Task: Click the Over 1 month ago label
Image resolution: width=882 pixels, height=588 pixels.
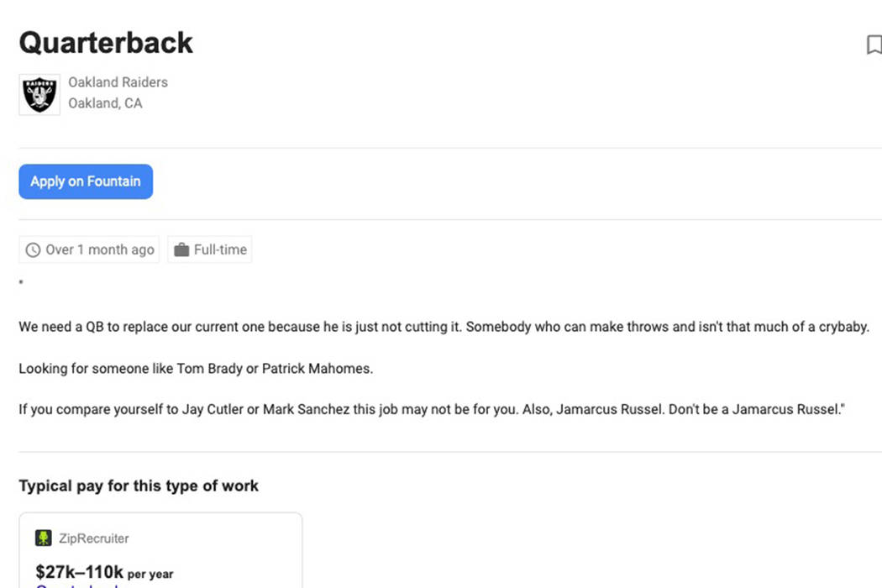Action: coord(99,249)
